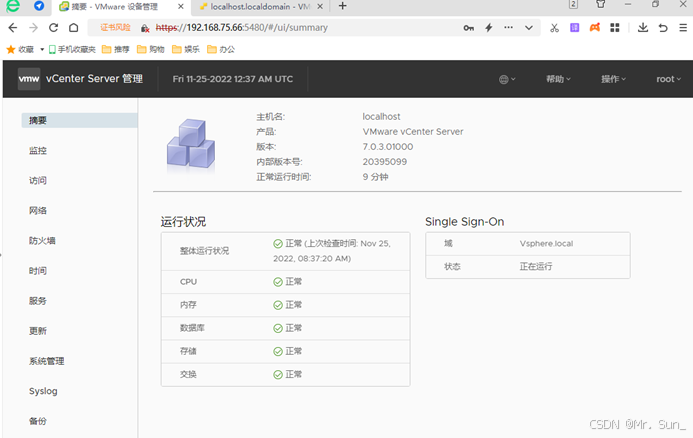Open the globe language dropdown
Image resolution: width=693 pixels, height=438 pixels.
coord(507,79)
